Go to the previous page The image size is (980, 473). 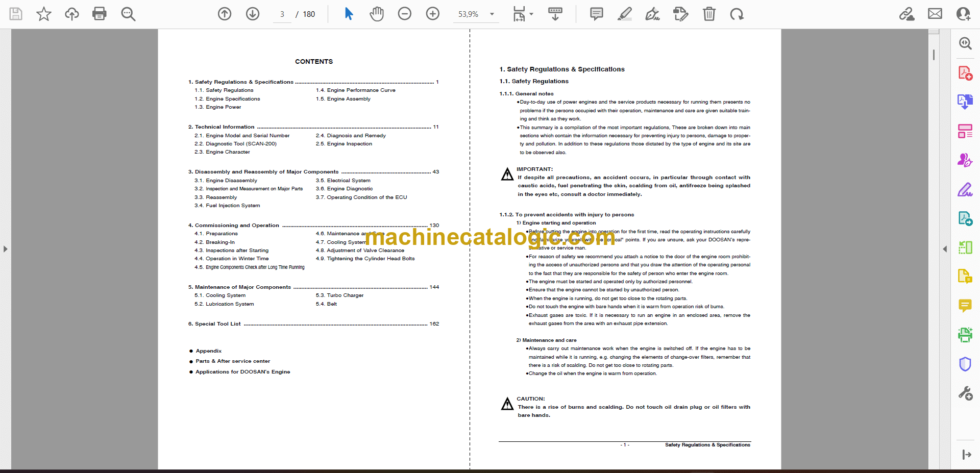click(x=225, y=14)
